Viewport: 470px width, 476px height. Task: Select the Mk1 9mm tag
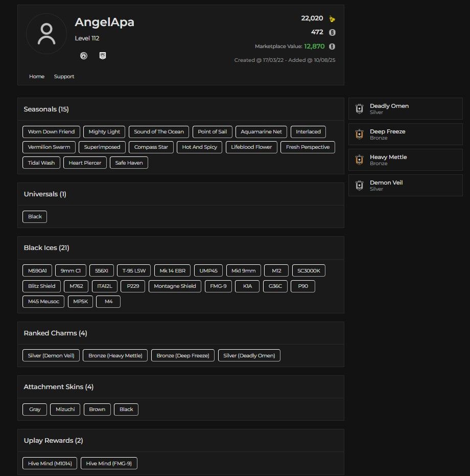[x=243, y=271]
